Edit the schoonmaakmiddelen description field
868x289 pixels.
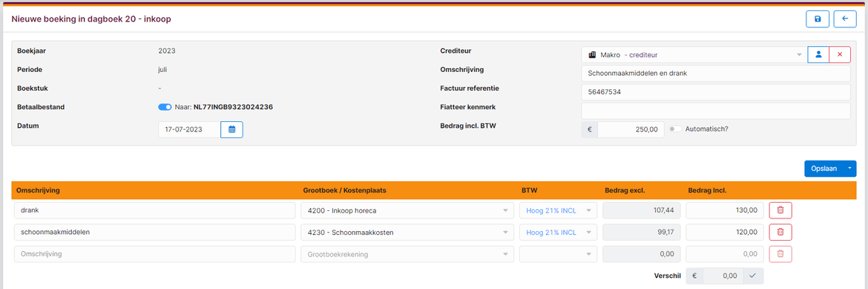[x=155, y=233]
